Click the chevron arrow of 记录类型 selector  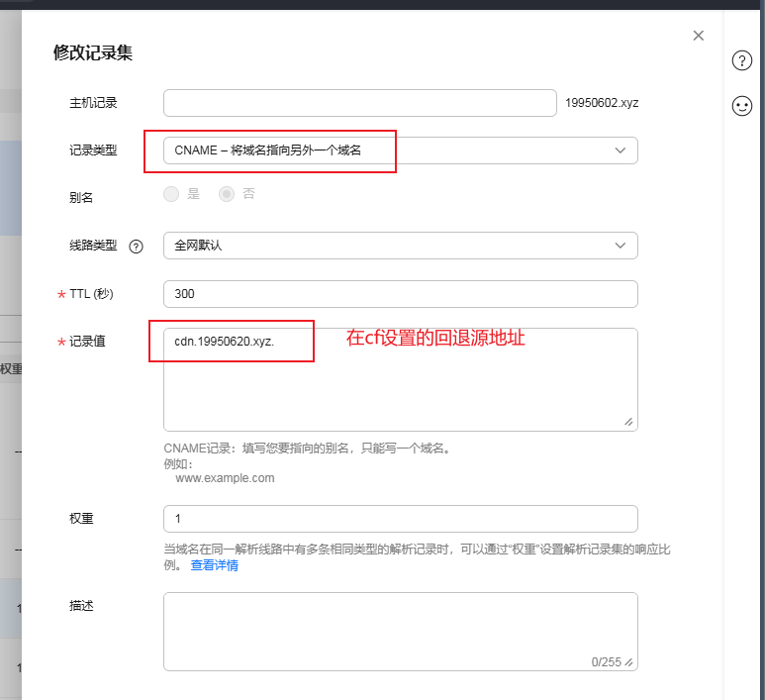(621, 150)
